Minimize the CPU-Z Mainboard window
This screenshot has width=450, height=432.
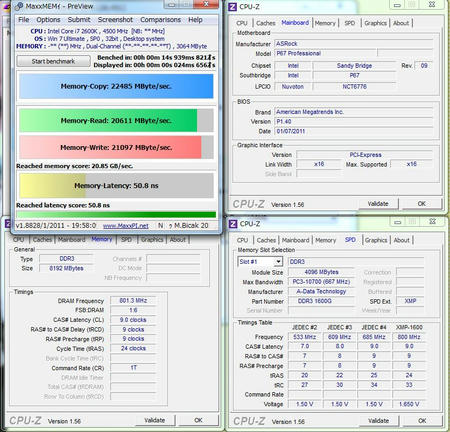tap(397, 5)
